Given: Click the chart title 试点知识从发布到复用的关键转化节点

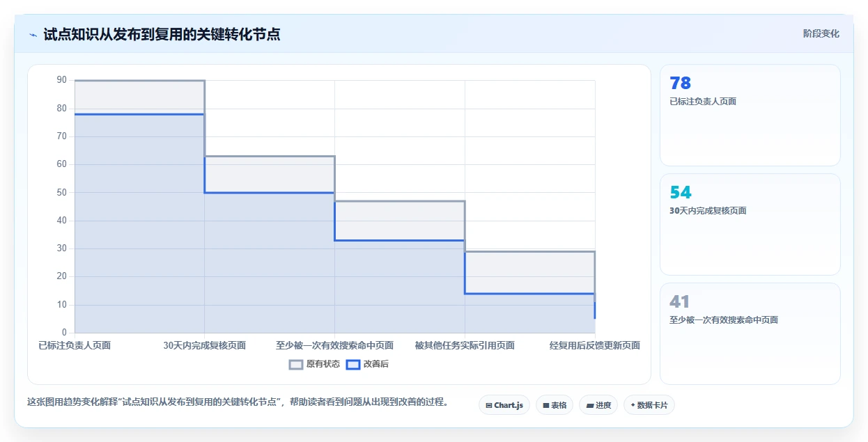Looking at the screenshot, I should click(x=162, y=34).
